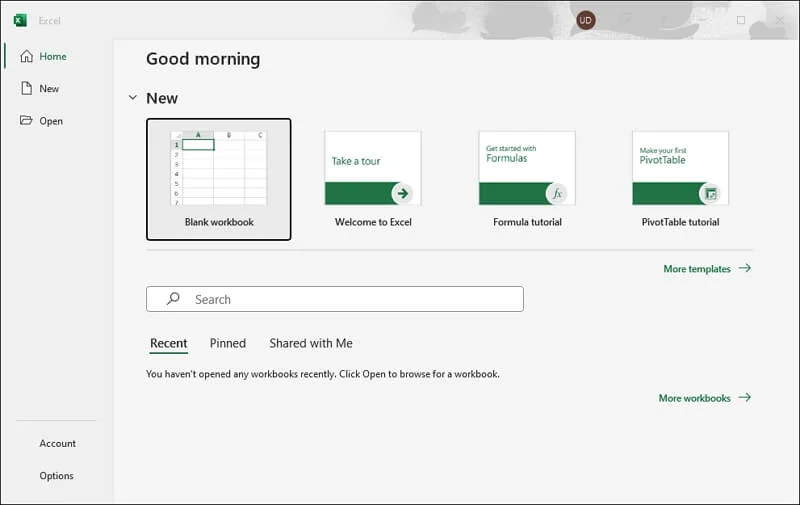This screenshot has height=505, width=800.
Task: Click the fx icon on Formulas template
Action: point(557,193)
